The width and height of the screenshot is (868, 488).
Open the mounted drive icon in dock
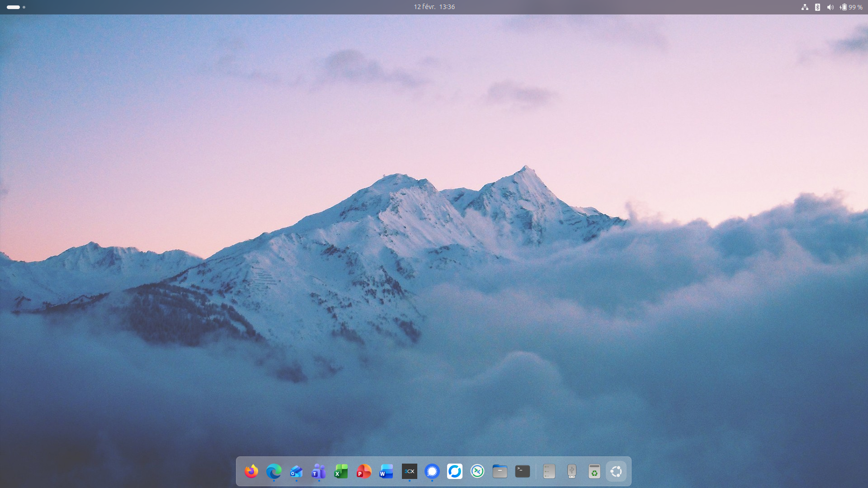tap(549, 471)
